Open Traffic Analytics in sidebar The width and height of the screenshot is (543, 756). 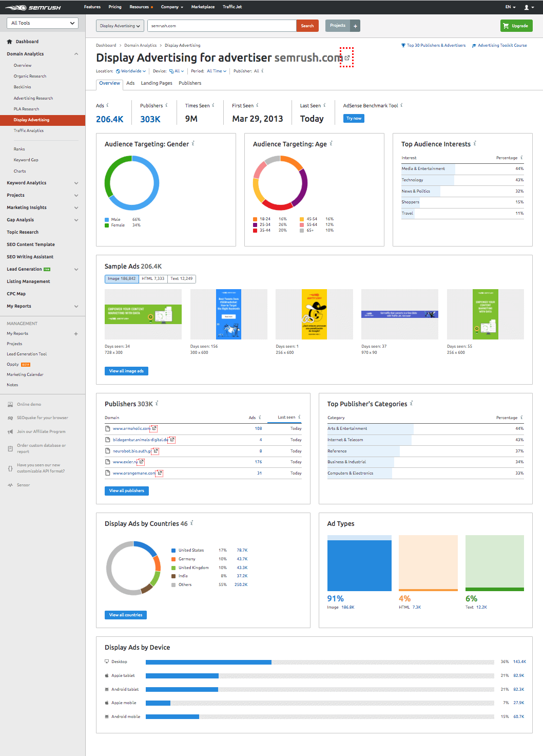point(29,131)
